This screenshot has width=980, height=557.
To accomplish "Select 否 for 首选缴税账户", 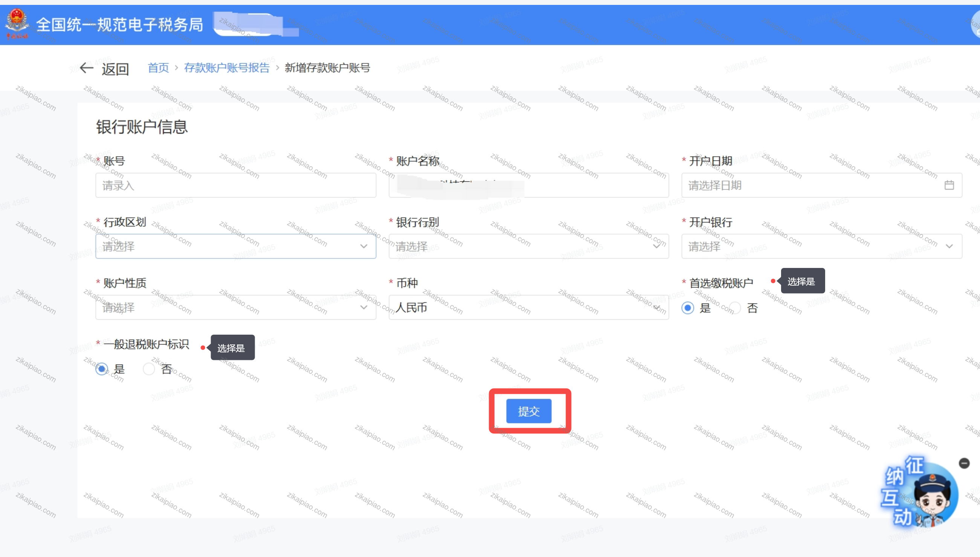I will (734, 308).
